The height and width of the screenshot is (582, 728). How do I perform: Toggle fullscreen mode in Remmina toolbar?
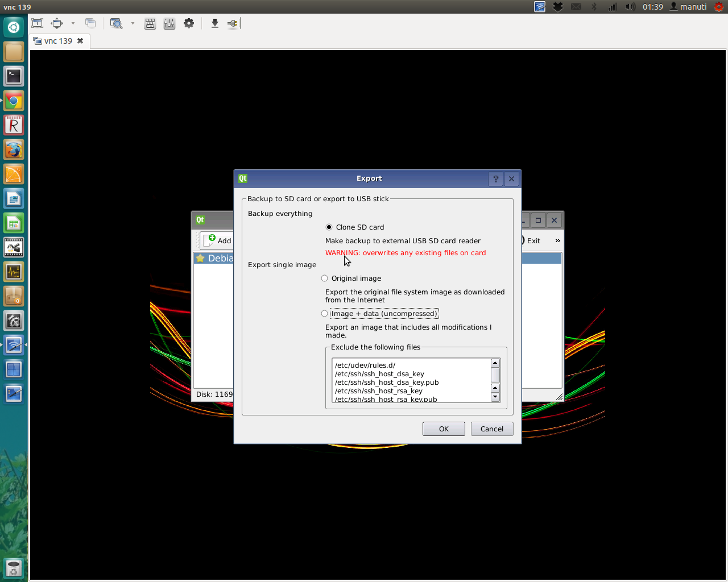coord(38,23)
